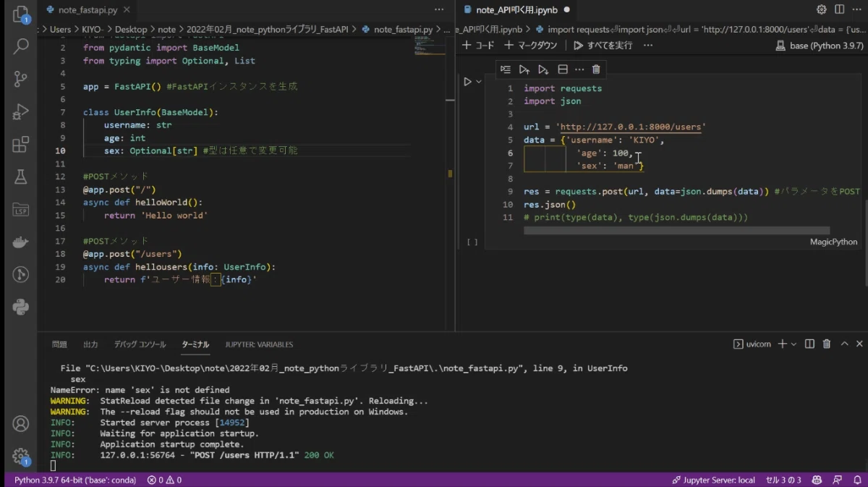
Task: Close the terminal panel
Action: tap(860, 344)
